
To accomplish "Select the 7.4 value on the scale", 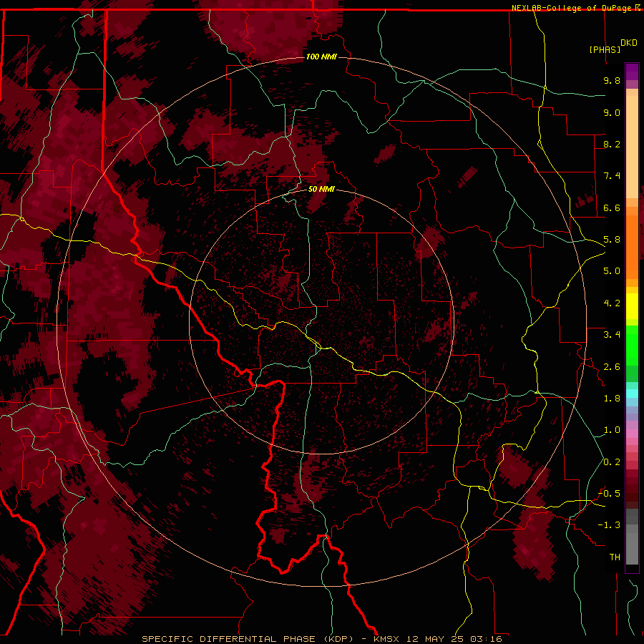I will pyautogui.click(x=612, y=176).
